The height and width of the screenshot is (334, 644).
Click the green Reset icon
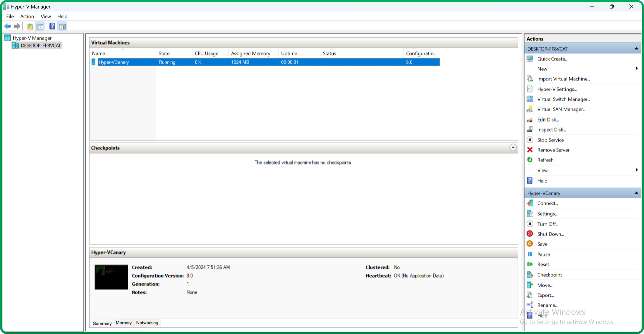pyautogui.click(x=530, y=264)
